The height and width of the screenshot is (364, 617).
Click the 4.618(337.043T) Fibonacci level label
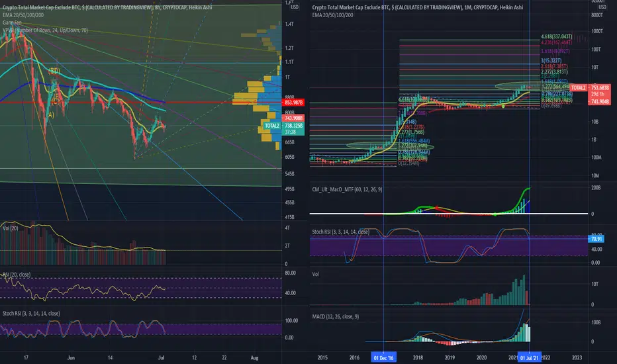(x=556, y=36)
